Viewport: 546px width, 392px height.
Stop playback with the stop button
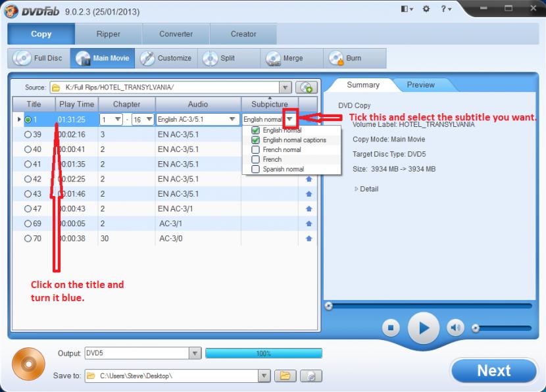coord(390,327)
